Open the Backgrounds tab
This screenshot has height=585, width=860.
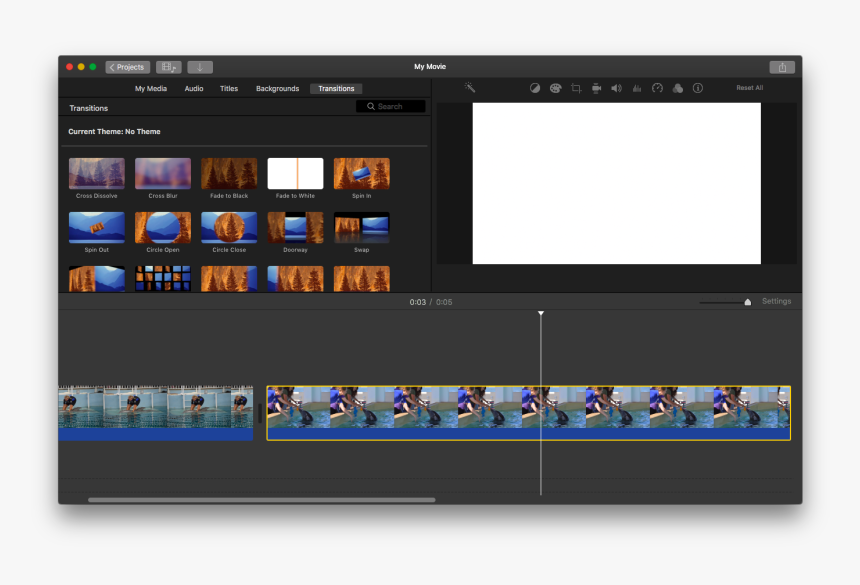[x=278, y=88]
